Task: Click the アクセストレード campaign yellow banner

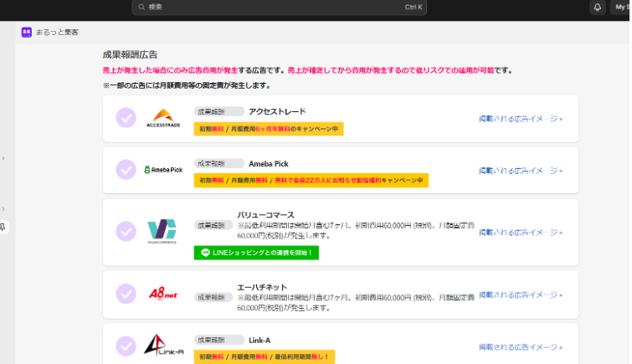Action: coord(269,129)
